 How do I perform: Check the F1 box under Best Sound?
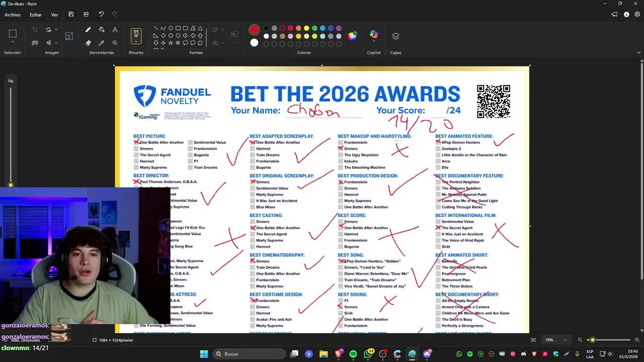340,301
